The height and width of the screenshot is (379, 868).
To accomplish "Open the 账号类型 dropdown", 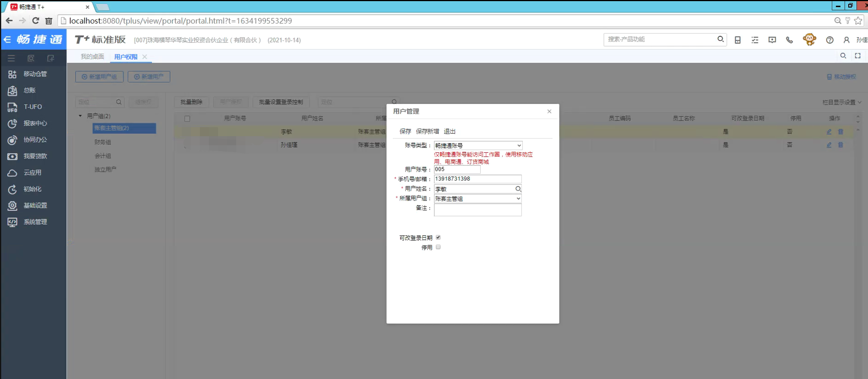I will [x=478, y=146].
